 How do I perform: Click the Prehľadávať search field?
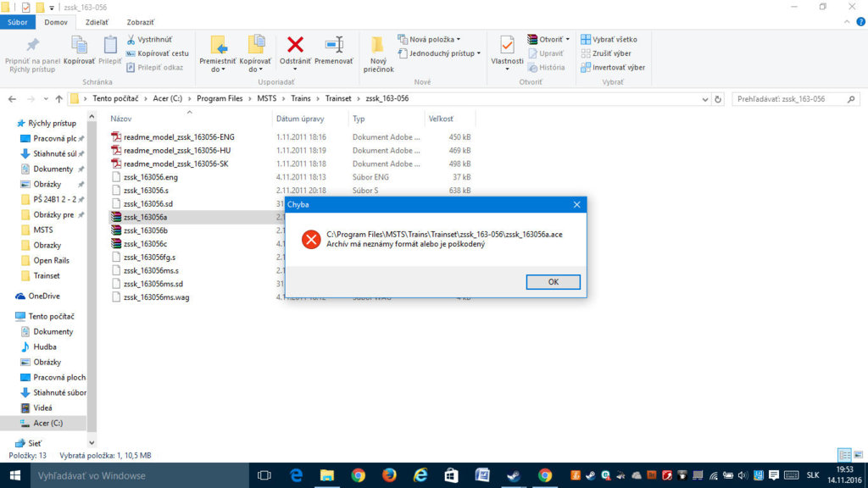(x=793, y=98)
